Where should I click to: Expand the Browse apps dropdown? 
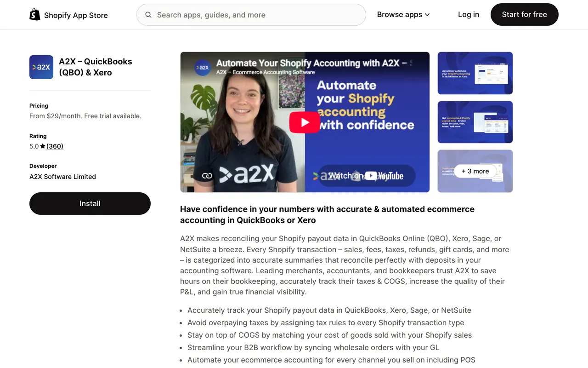[x=403, y=15]
